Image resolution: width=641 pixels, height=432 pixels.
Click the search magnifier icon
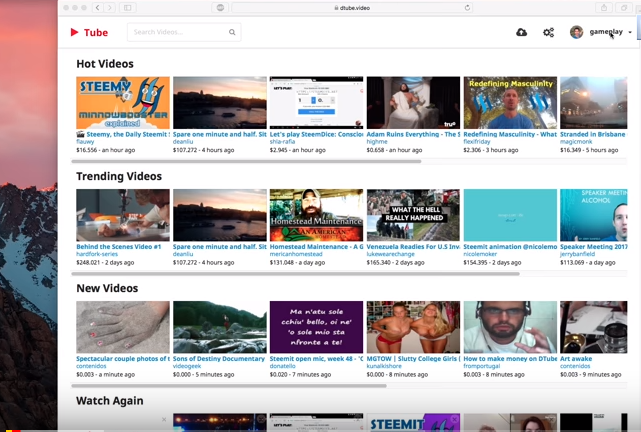click(x=232, y=32)
